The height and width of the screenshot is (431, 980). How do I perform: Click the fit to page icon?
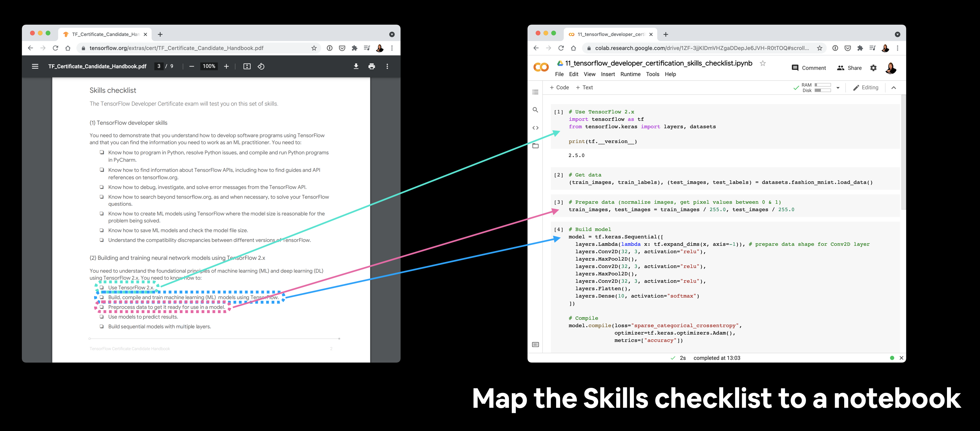[247, 66]
